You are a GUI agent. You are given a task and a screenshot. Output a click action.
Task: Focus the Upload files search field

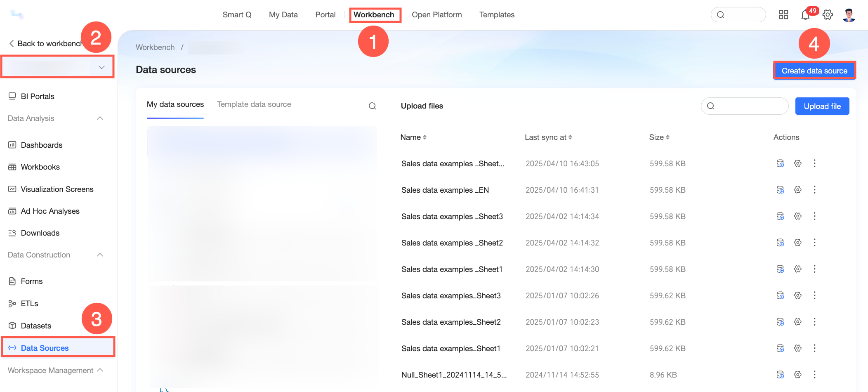745,106
